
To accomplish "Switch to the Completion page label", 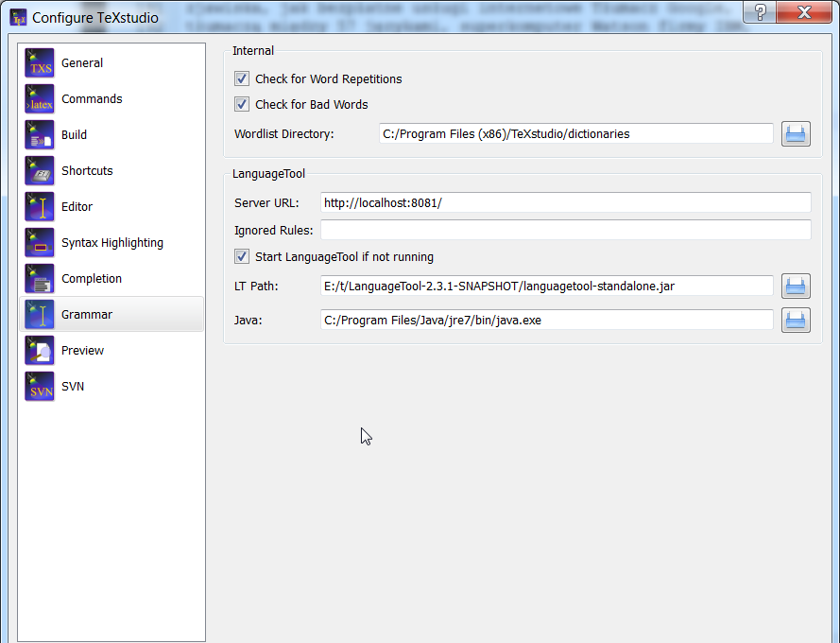I will [x=91, y=278].
